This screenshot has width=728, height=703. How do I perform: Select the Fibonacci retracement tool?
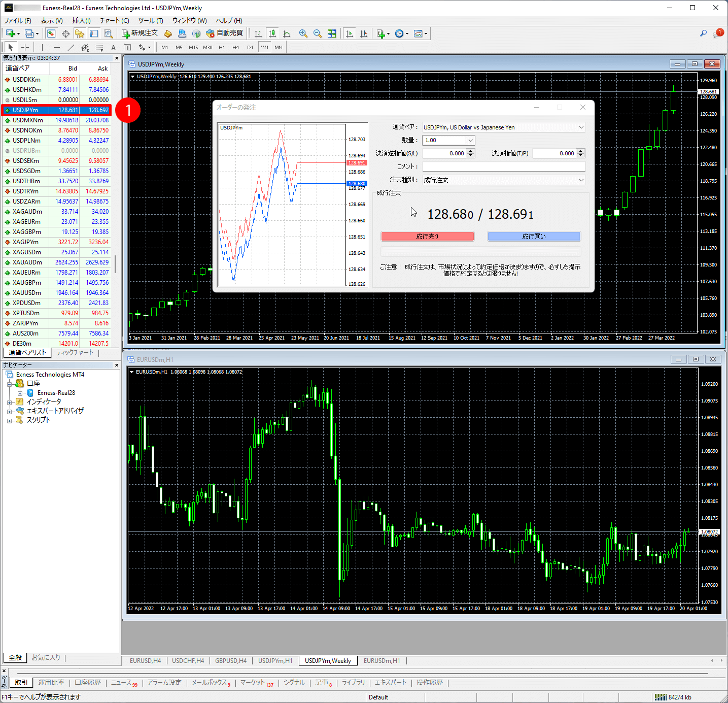tap(99, 47)
